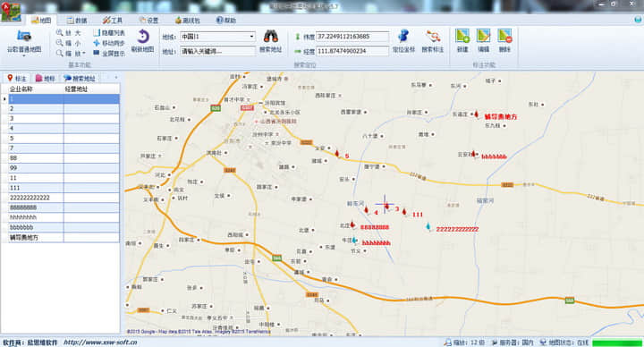The height and width of the screenshot is (347, 644).
Task: Click the zoom out magnifier icon
Action: pos(60,43)
